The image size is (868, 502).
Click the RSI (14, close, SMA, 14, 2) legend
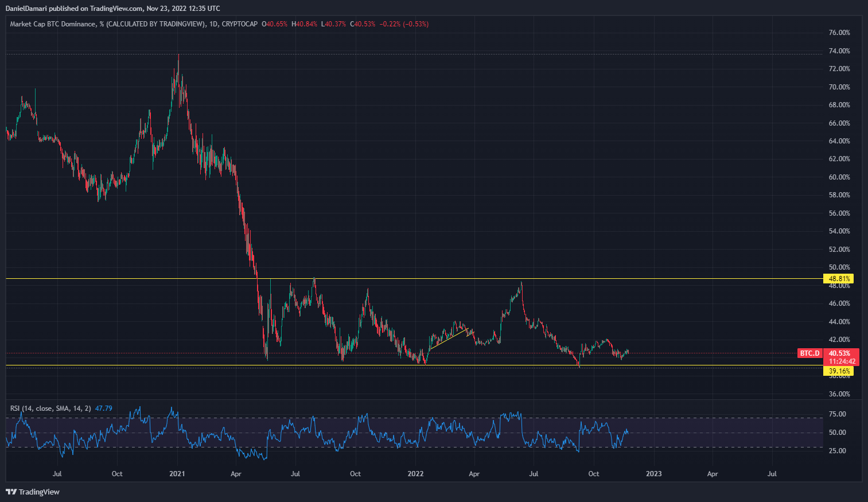[50, 408]
